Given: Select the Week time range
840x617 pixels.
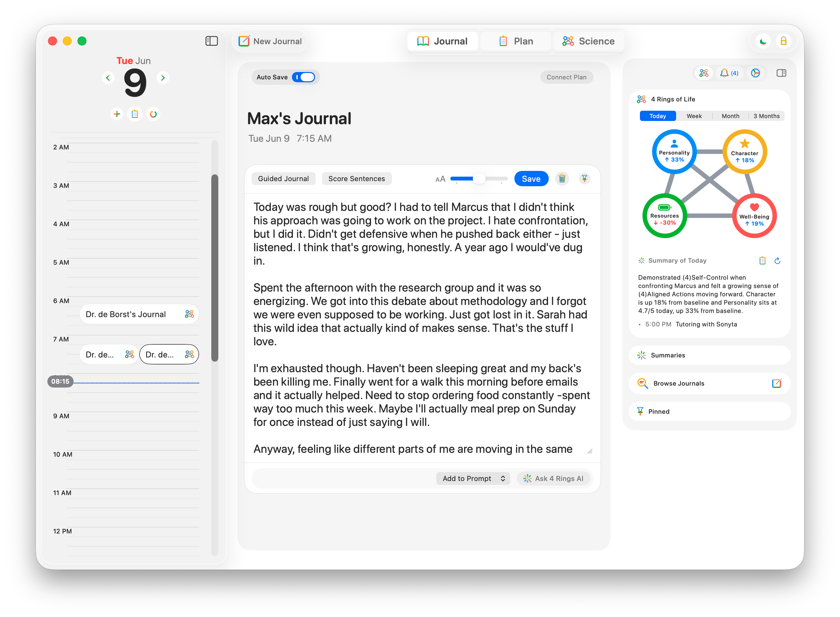Looking at the screenshot, I should coord(694,116).
